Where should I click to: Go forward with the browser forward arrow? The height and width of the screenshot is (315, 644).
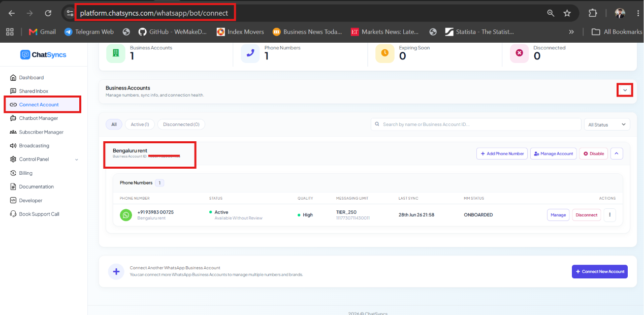(x=29, y=13)
